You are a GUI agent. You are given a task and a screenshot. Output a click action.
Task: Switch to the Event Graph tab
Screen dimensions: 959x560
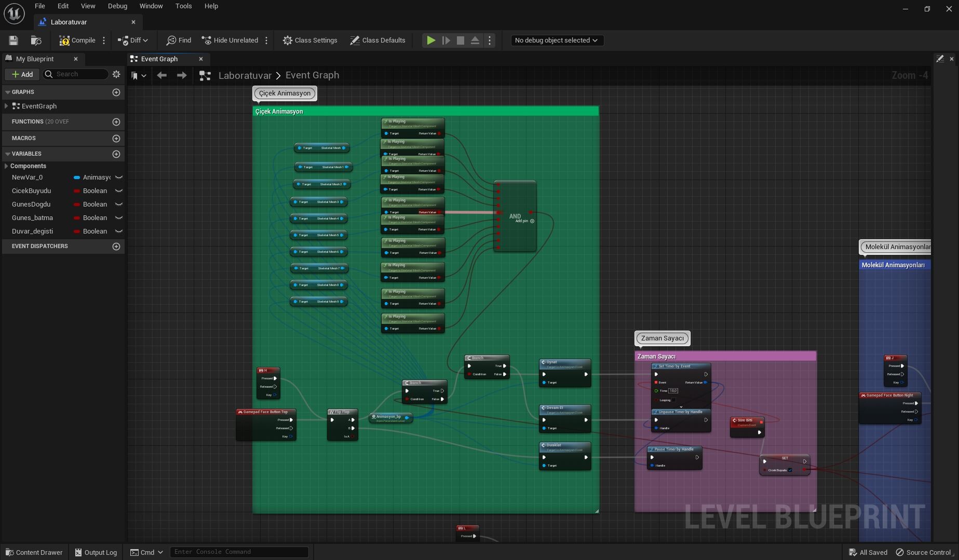point(160,59)
